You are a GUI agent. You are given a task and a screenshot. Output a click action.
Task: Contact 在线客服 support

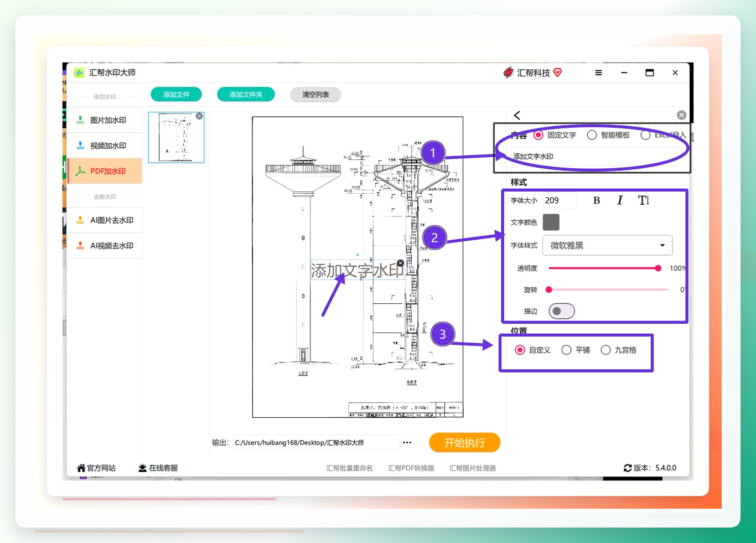(158, 468)
